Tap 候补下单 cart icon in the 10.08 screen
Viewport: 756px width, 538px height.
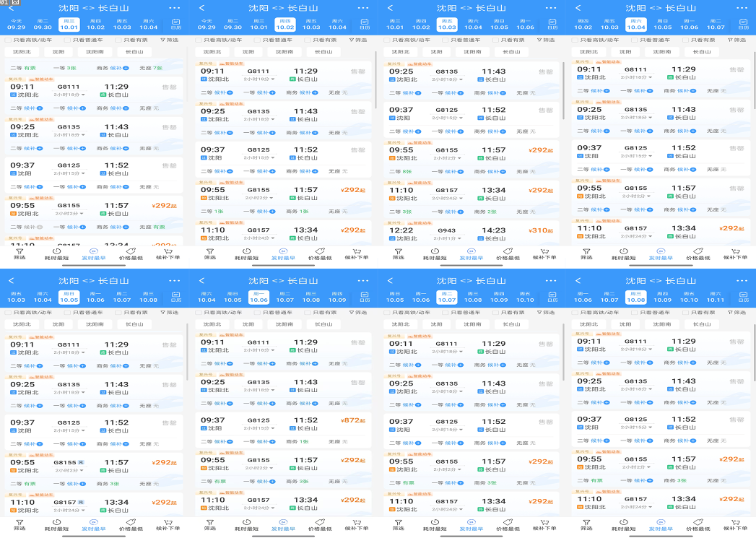click(x=735, y=524)
